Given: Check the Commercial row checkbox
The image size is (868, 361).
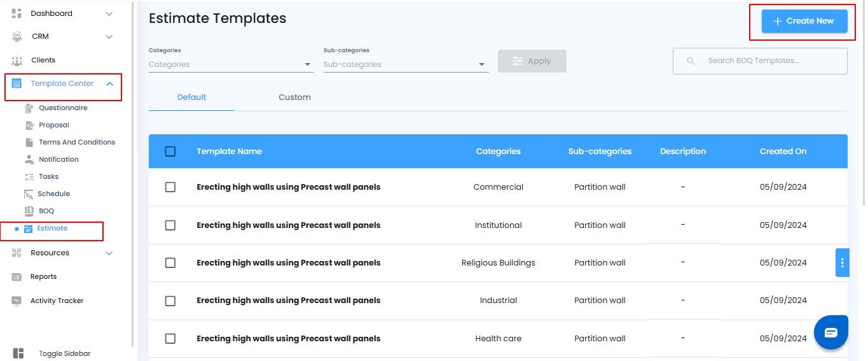Looking at the screenshot, I should coord(170,187).
